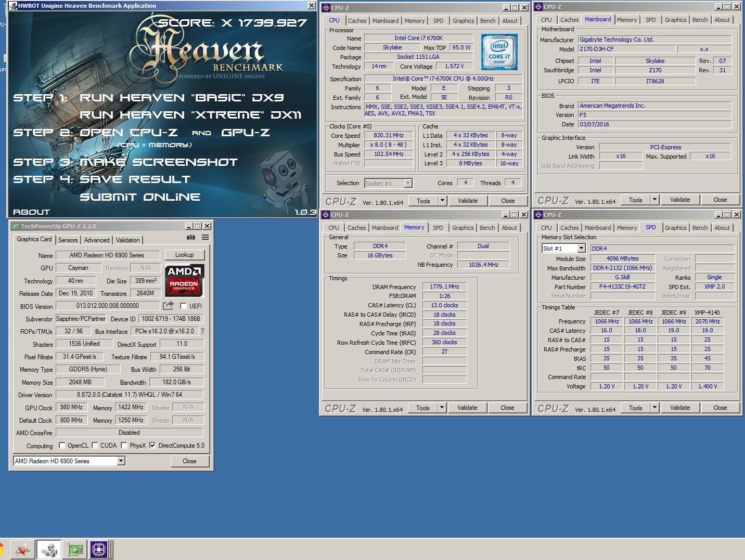745x560 pixels.
Task: Click RUN HEAVEN "XTREME" DX11 link
Action: pos(190,115)
